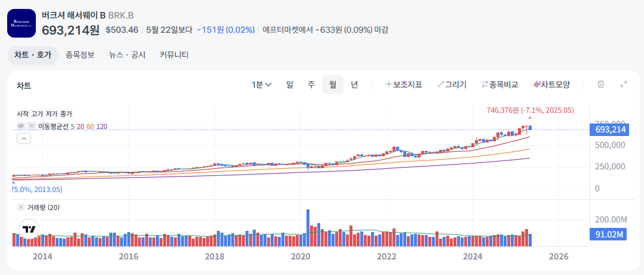Click the 91.02M volume tag
Screen dimensions: 644x275
pyautogui.click(x=609, y=235)
